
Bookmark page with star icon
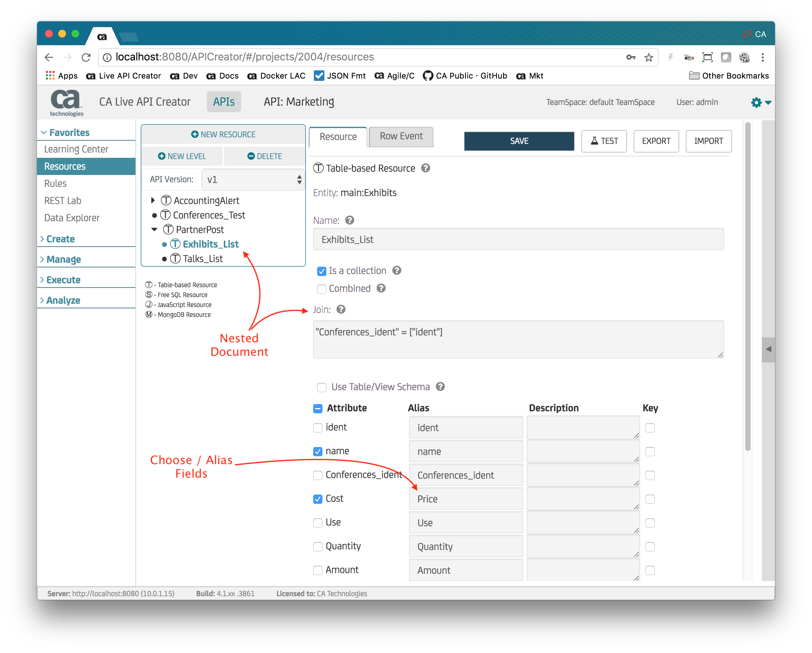point(648,57)
